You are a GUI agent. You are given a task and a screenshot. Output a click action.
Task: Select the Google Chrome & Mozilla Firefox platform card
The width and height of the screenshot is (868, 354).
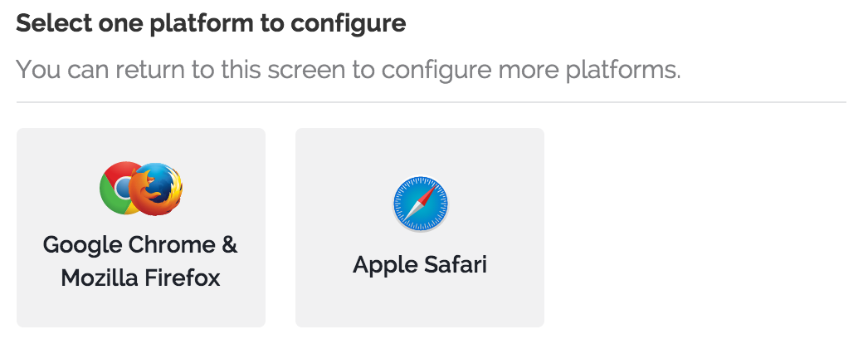(x=141, y=228)
